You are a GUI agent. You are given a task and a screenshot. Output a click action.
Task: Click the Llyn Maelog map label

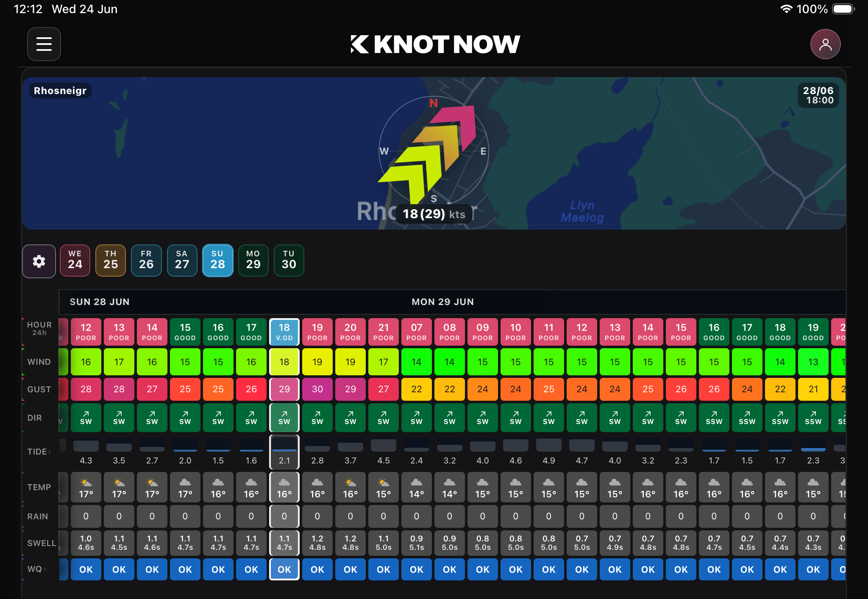pos(582,211)
